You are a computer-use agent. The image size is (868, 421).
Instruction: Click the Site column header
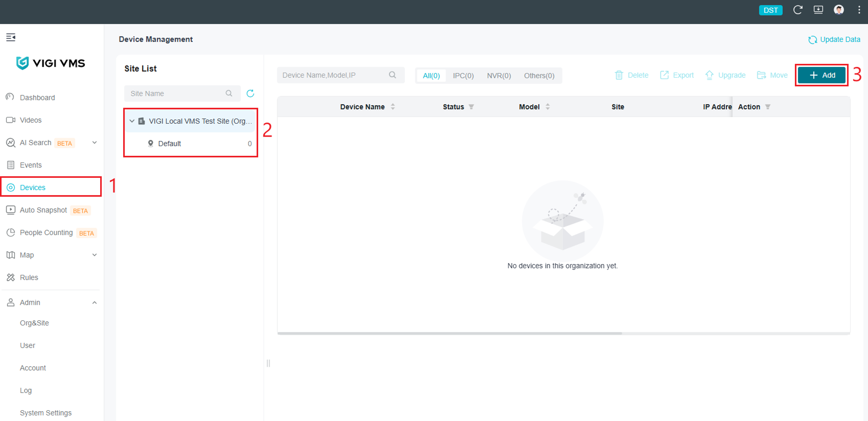[618, 107]
